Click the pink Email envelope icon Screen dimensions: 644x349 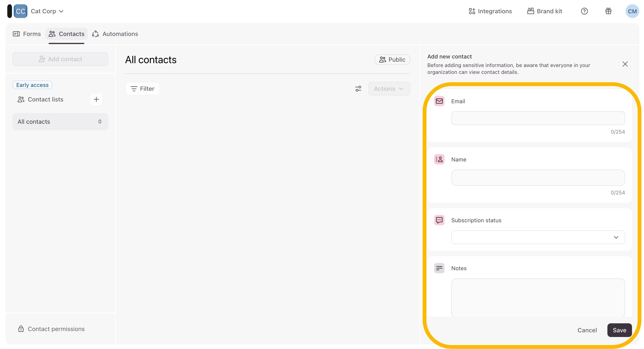click(x=439, y=101)
